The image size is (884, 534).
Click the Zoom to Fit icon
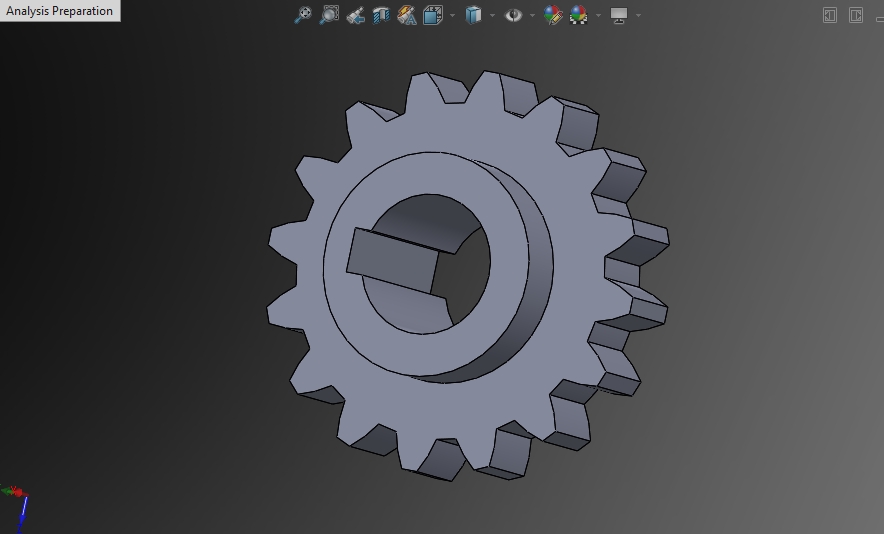pos(303,15)
